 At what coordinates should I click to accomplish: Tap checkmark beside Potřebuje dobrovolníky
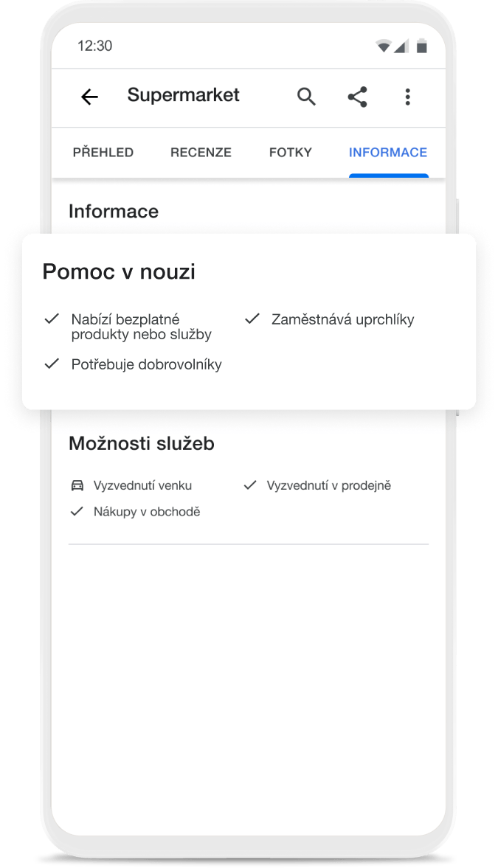point(52,364)
